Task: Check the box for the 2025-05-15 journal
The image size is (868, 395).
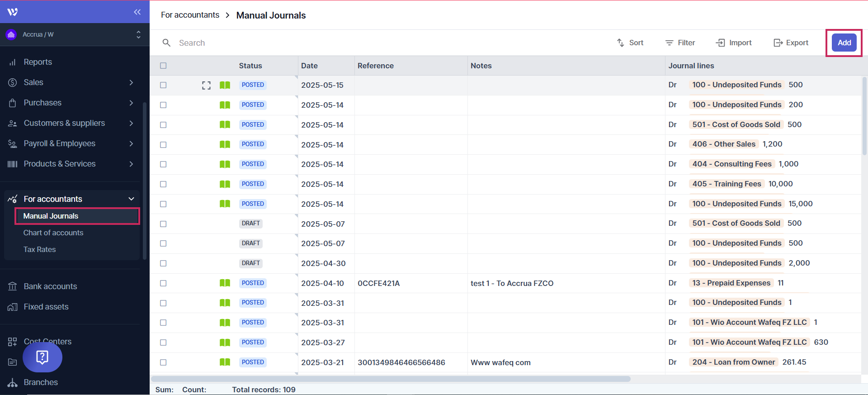Action: click(163, 85)
